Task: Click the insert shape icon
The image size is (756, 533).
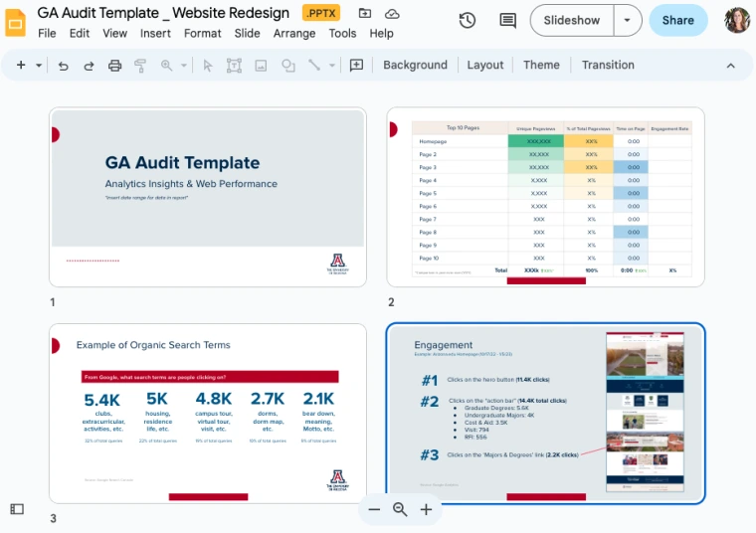Action: click(288, 66)
